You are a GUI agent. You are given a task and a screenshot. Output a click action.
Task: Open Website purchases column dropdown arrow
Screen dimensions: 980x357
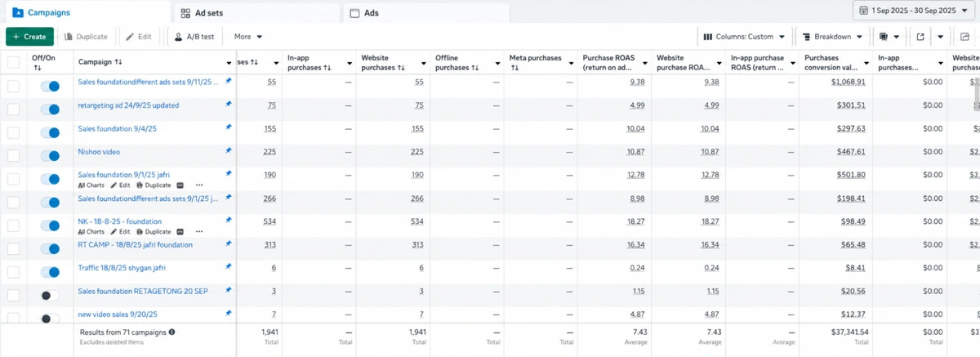click(424, 63)
